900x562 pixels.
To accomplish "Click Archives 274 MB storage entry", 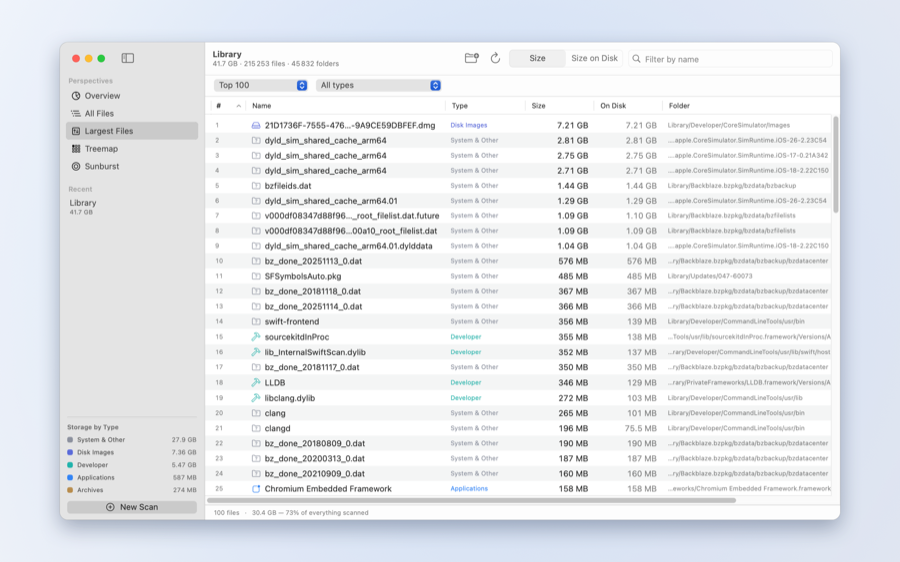I will pos(132,490).
